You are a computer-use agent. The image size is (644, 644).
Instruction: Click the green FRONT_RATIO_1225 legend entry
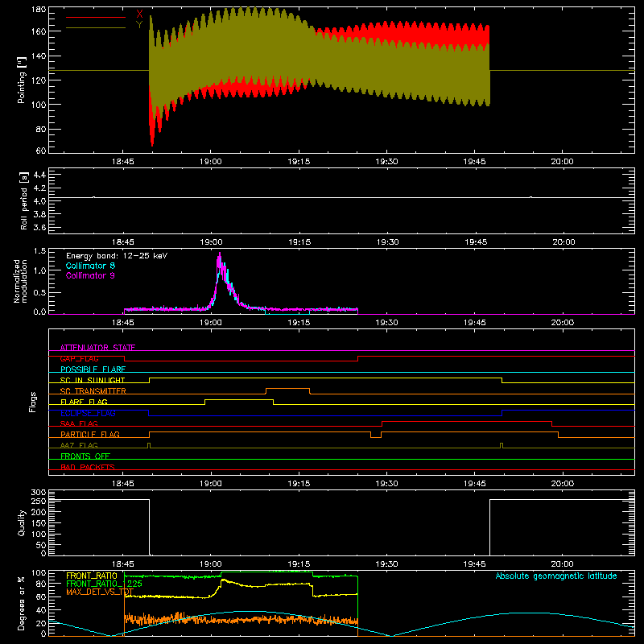click(x=104, y=584)
